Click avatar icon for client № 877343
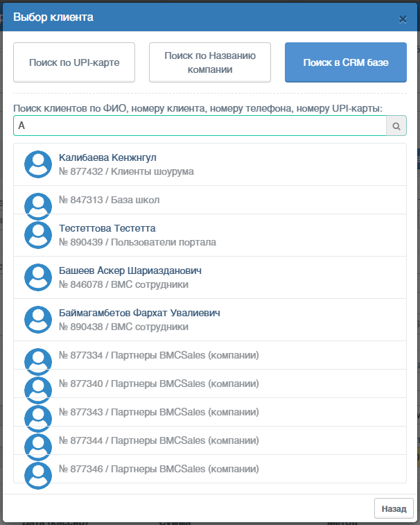The height and width of the screenshot is (525, 420). point(38,419)
